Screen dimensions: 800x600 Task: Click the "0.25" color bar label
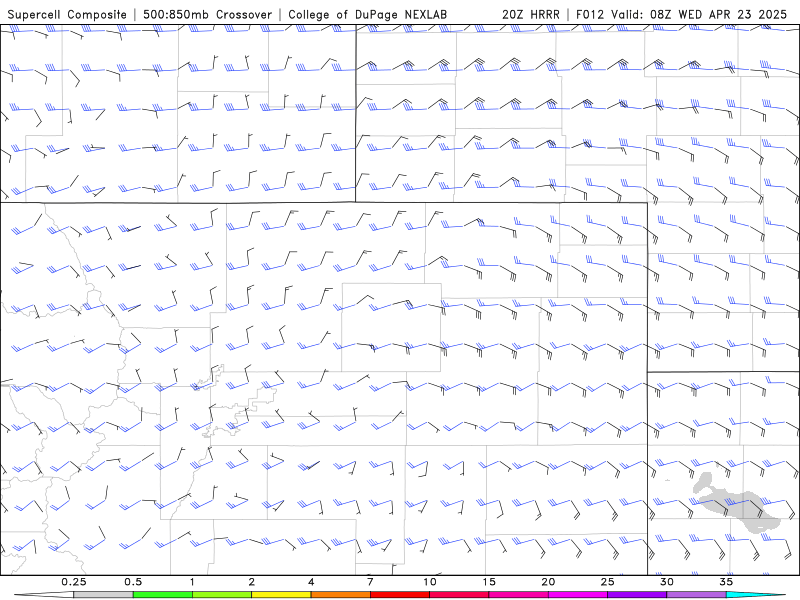click(73, 582)
